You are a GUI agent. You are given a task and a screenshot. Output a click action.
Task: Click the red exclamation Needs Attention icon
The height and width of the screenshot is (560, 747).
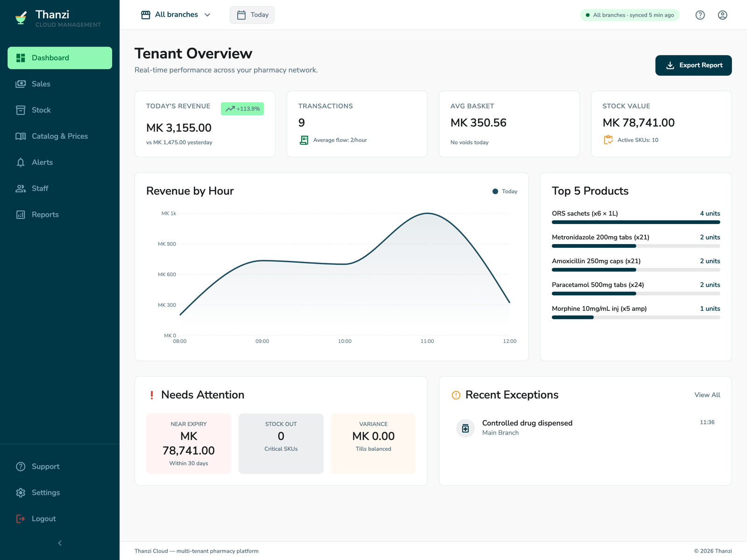152,395
